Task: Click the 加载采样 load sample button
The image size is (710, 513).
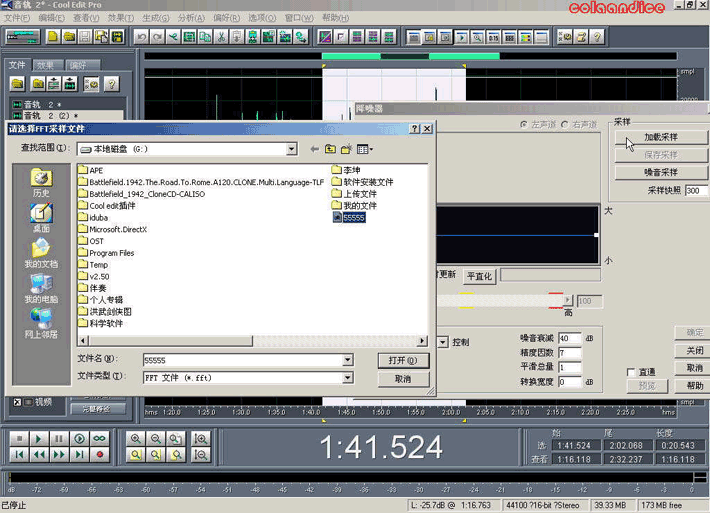Action: (660, 137)
